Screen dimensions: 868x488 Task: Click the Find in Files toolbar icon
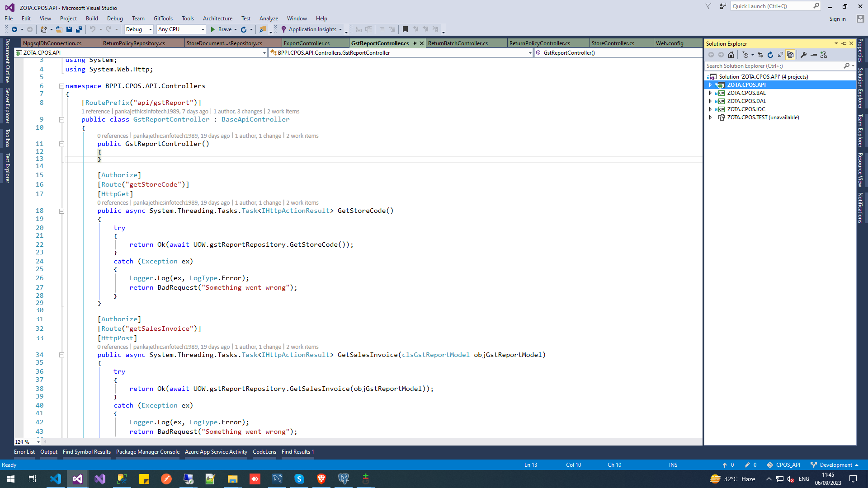coord(262,29)
